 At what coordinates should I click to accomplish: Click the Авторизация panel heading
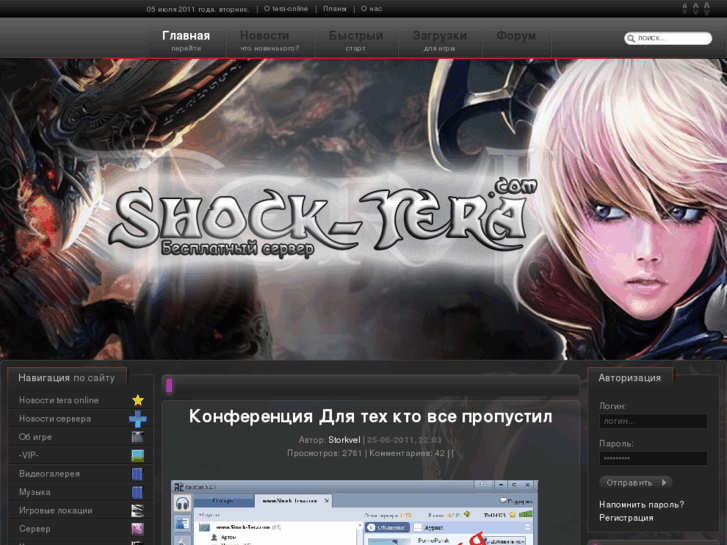click(x=629, y=378)
